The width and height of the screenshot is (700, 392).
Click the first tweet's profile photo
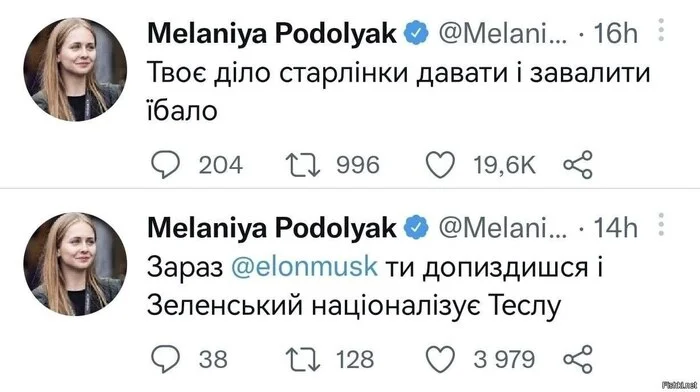[x=75, y=70]
